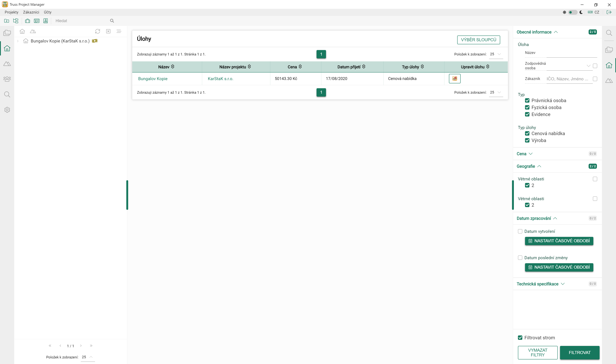
Task: Click the magnifier icon in Hledat field
Action: click(x=112, y=21)
